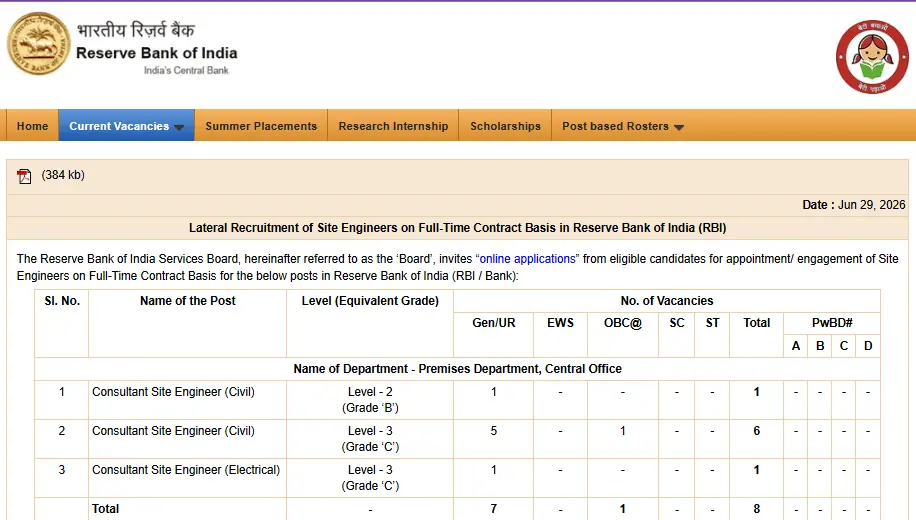
Task: Click the Beti Bachao girl-child logo
Action: click(x=872, y=57)
